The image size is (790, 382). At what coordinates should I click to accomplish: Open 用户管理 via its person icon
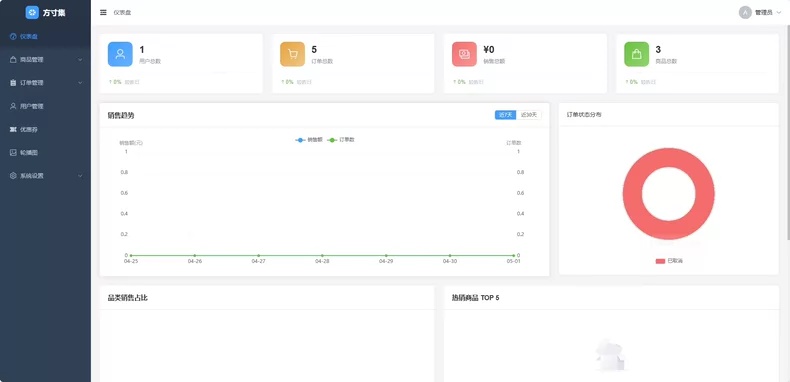click(x=13, y=106)
